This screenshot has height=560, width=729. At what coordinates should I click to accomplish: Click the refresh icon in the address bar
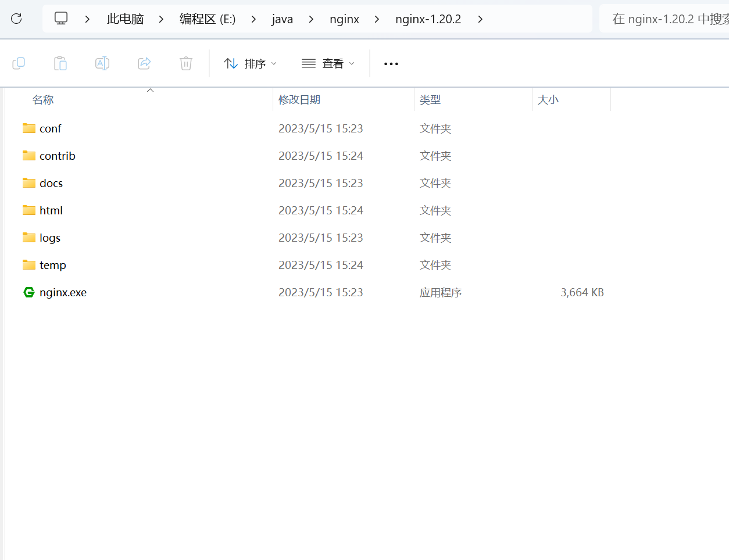[x=16, y=19]
